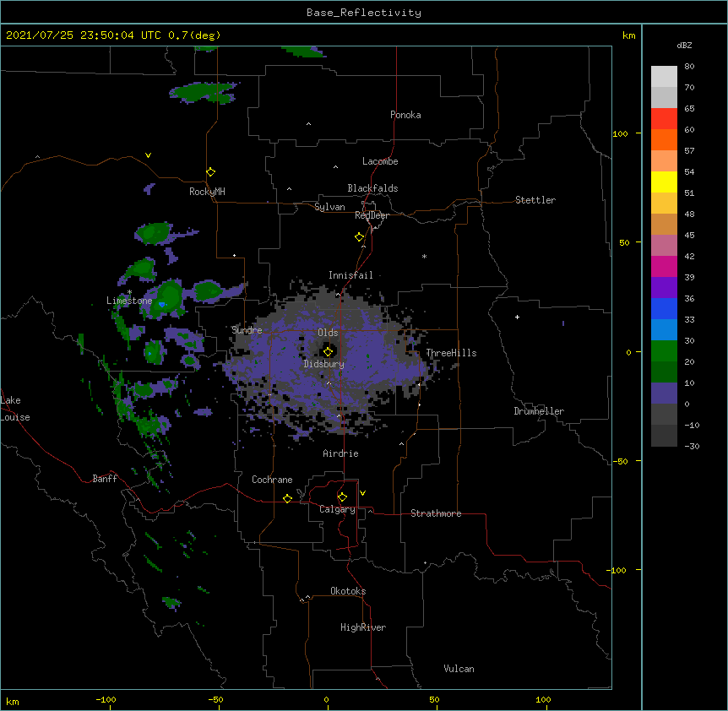
Task: Click the Stettler city label
Action: click(x=535, y=200)
